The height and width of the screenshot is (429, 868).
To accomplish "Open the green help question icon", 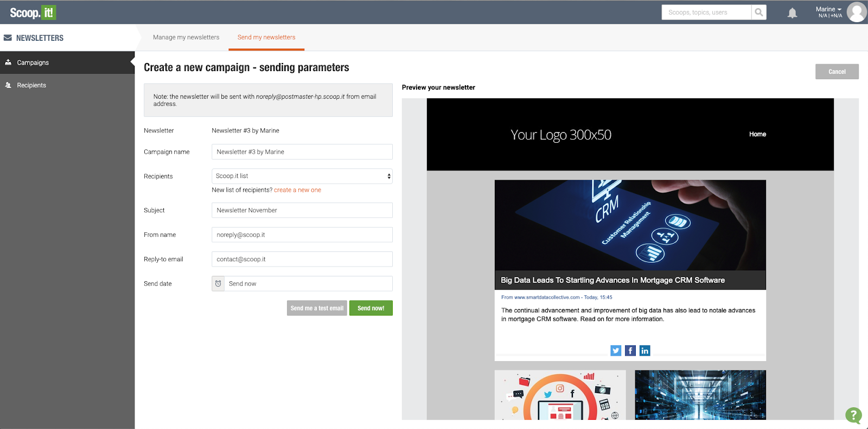I will (x=853, y=415).
